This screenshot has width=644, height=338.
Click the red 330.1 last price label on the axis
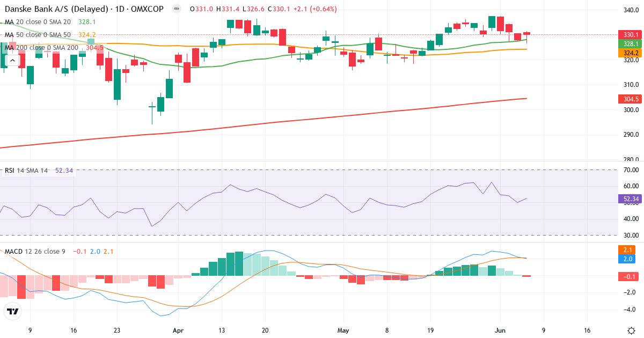pos(631,34)
